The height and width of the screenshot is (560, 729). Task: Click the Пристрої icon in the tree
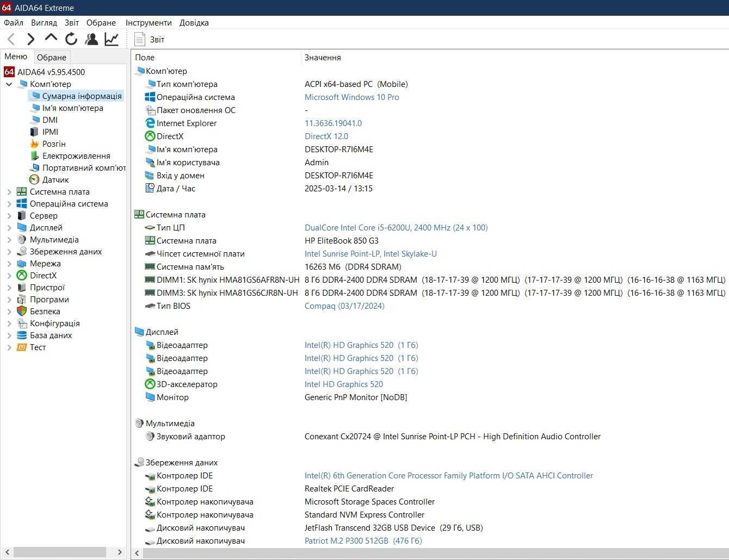pyautogui.click(x=22, y=288)
